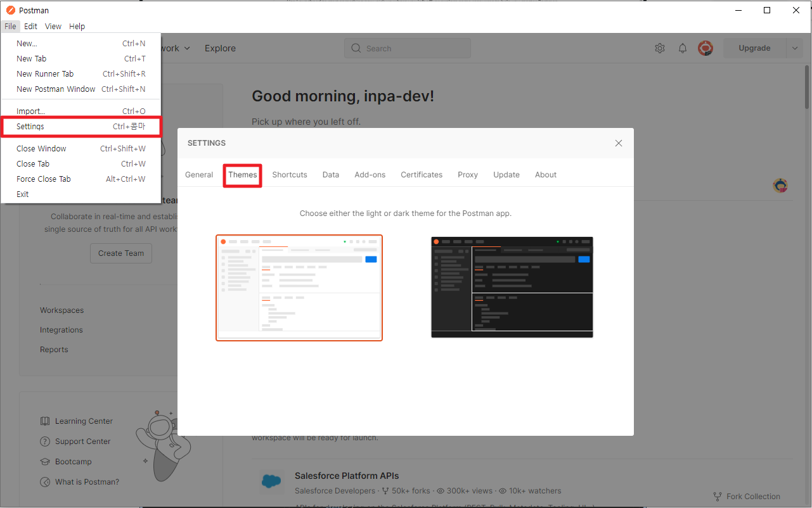Open the settings gear icon in header
Screen dimensions: 812x508
[x=660, y=48]
